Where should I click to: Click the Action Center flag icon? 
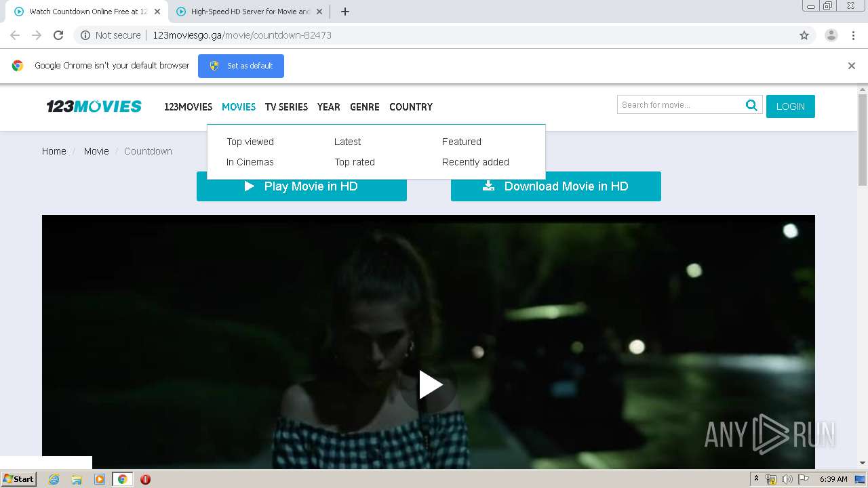click(x=804, y=479)
